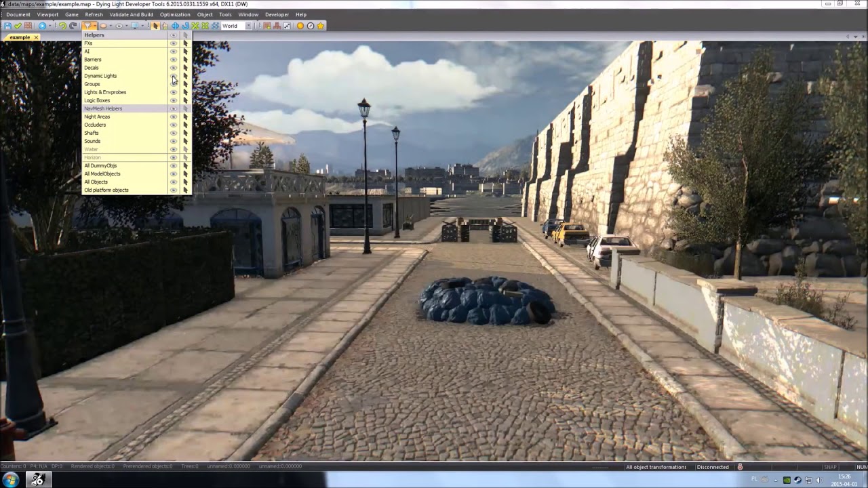Open the Validate And Build menu

[x=131, y=14]
